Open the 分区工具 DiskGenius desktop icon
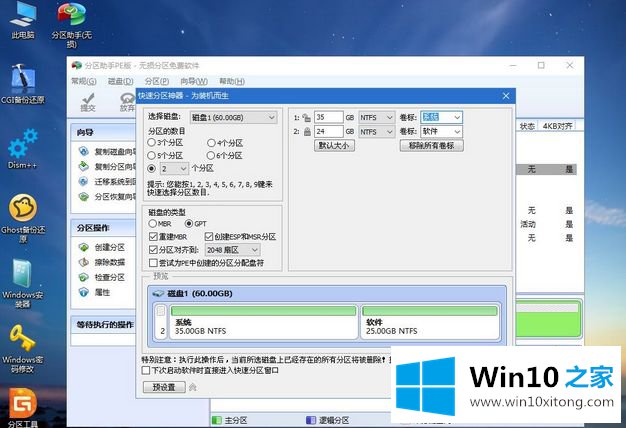The image size is (626, 428). [x=23, y=407]
